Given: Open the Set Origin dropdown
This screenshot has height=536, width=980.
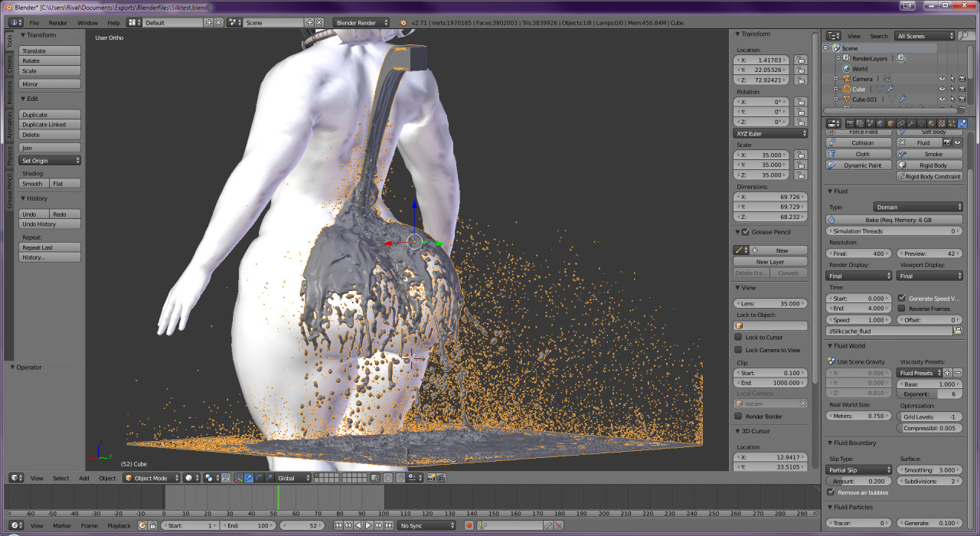Looking at the screenshot, I should (x=50, y=161).
